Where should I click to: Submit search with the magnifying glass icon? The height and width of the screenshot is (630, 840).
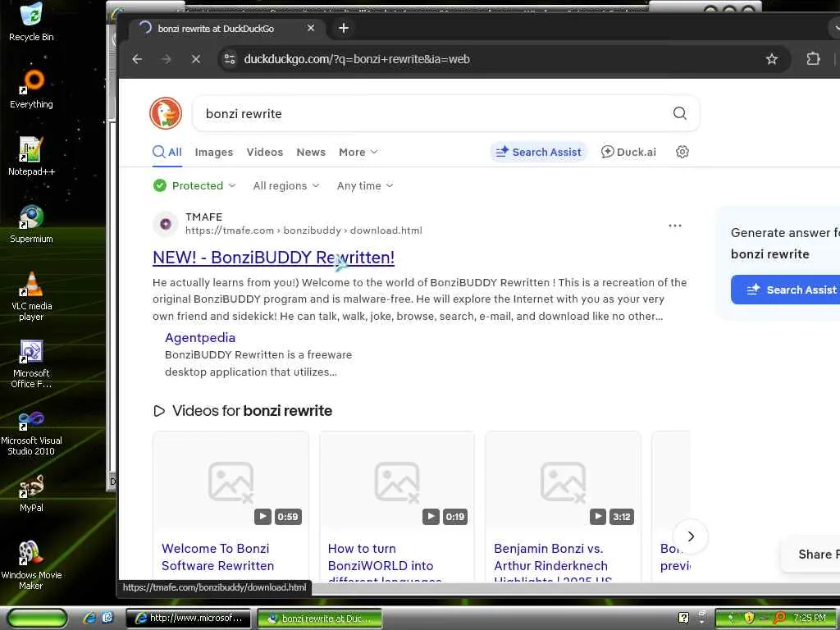point(680,113)
